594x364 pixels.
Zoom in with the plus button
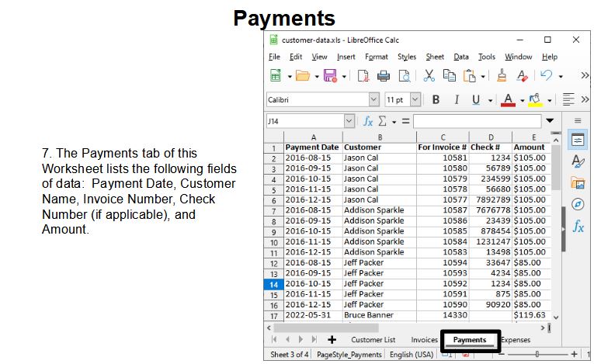coord(574,354)
